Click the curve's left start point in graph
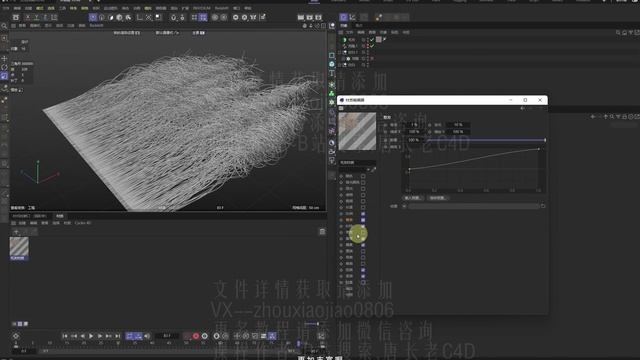 point(409,169)
